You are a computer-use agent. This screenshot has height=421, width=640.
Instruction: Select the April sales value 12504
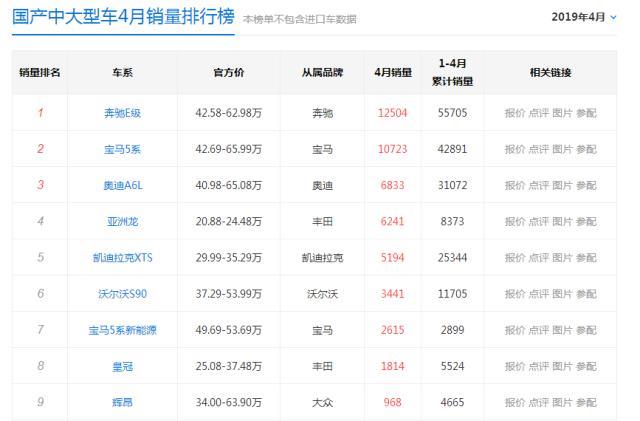click(x=393, y=113)
